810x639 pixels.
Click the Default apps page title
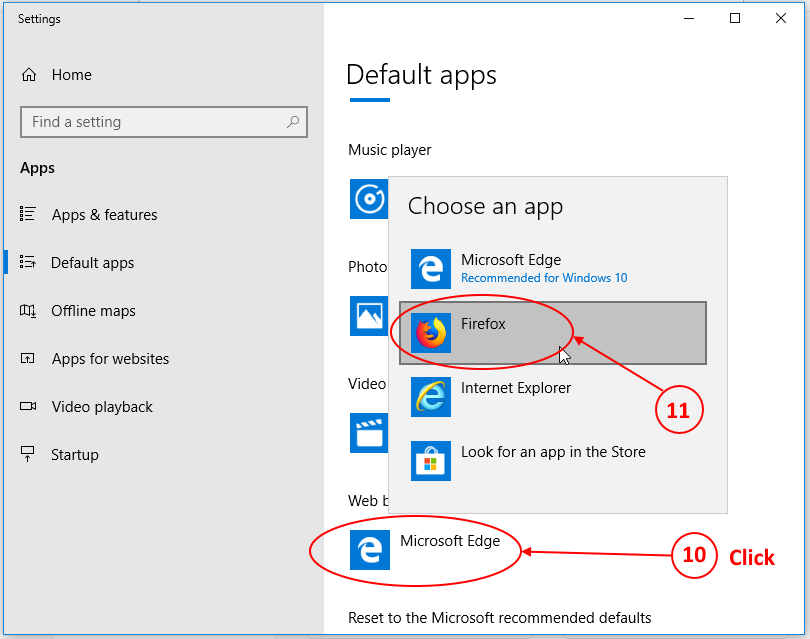pos(421,75)
